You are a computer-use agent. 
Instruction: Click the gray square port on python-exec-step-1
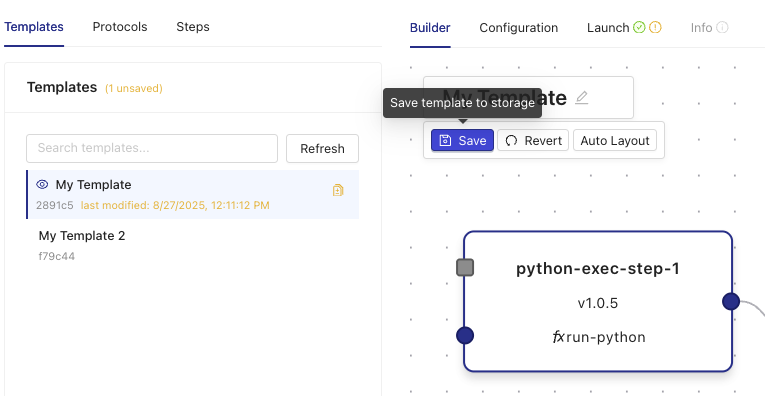(465, 267)
